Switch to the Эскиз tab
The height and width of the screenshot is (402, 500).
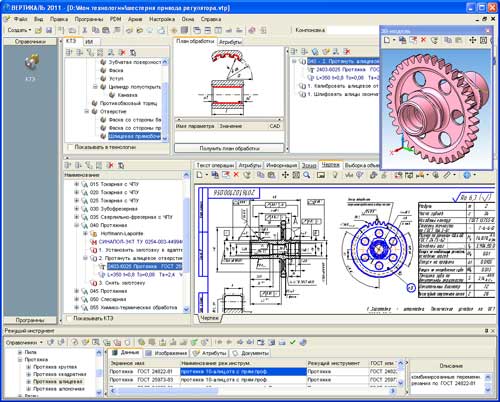309,165
